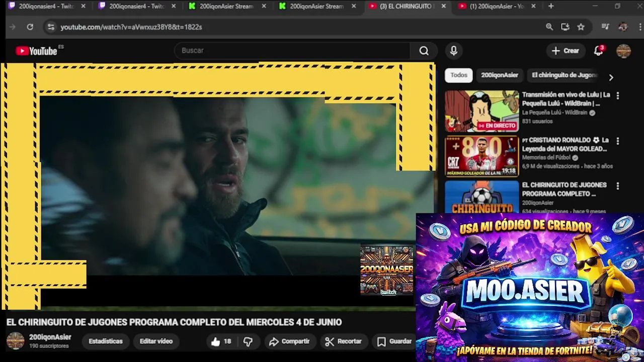The width and height of the screenshot is (644, 362).
Task: Click '831 usuarios' viewer count
Action: [x=537, y=121]
